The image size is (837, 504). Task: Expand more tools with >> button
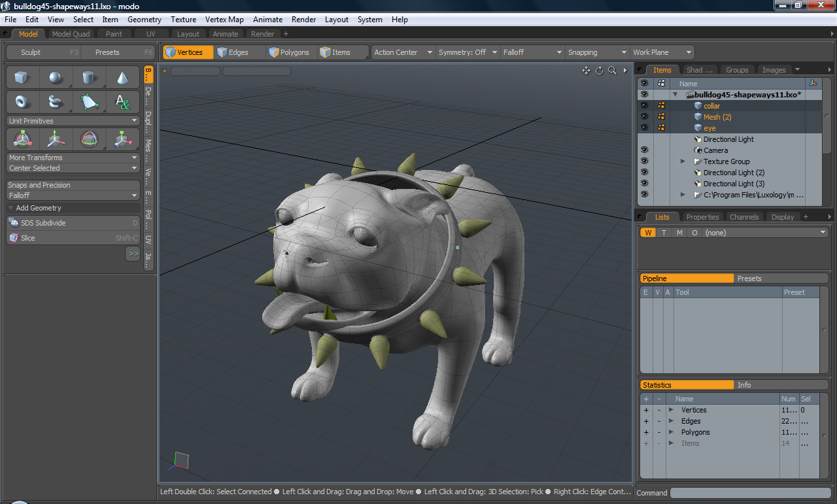pos(133,253)
